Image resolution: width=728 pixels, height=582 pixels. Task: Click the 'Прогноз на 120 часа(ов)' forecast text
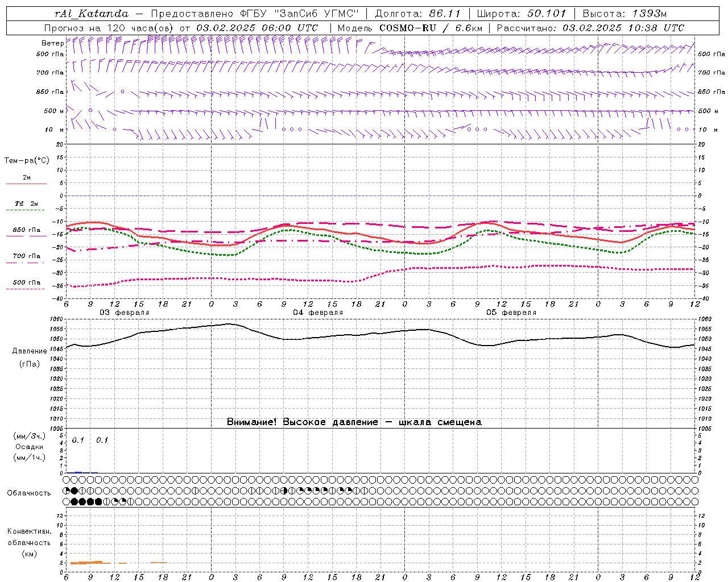109,28
